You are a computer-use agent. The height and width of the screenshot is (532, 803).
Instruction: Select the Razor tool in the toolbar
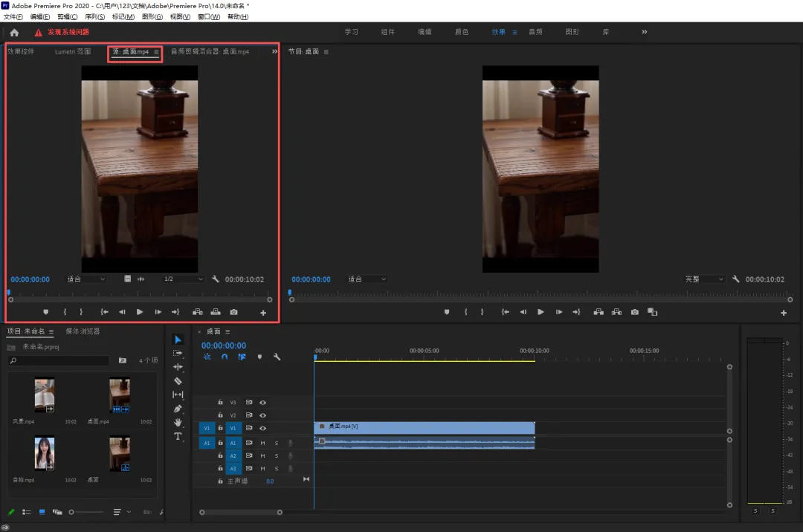pyautogui.click(x=178, y=381)
